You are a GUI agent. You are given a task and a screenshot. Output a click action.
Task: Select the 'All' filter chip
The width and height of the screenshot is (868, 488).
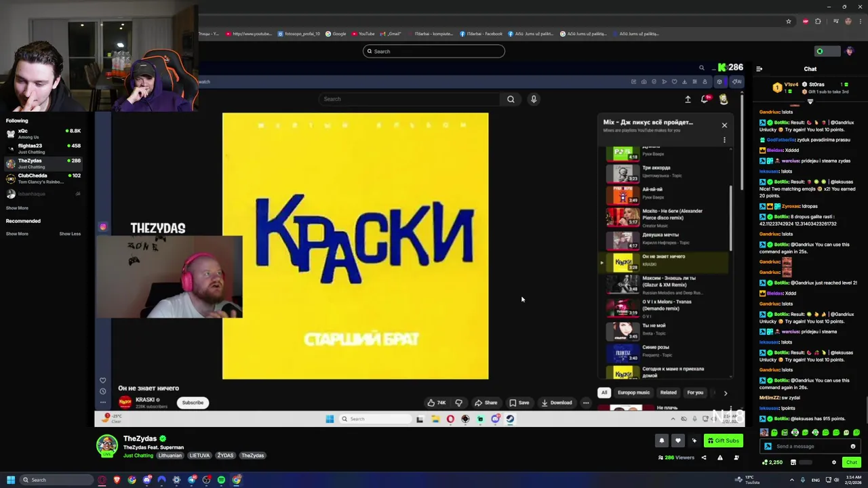click(604, 392)
